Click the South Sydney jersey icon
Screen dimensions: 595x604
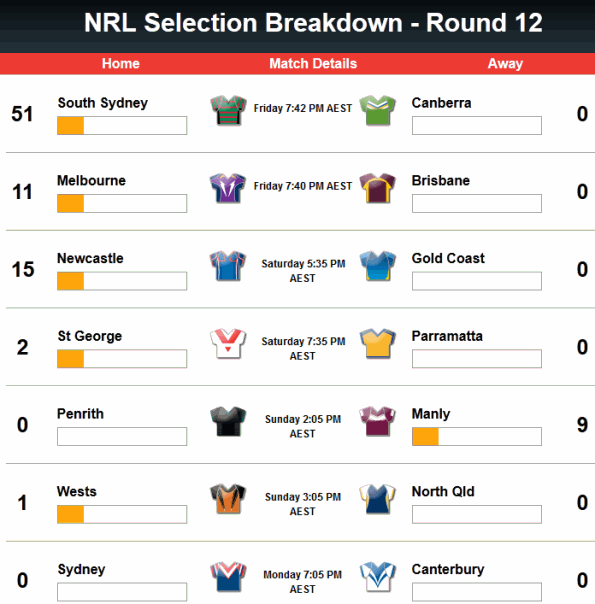pyautogui.click(x=228, y=110)
